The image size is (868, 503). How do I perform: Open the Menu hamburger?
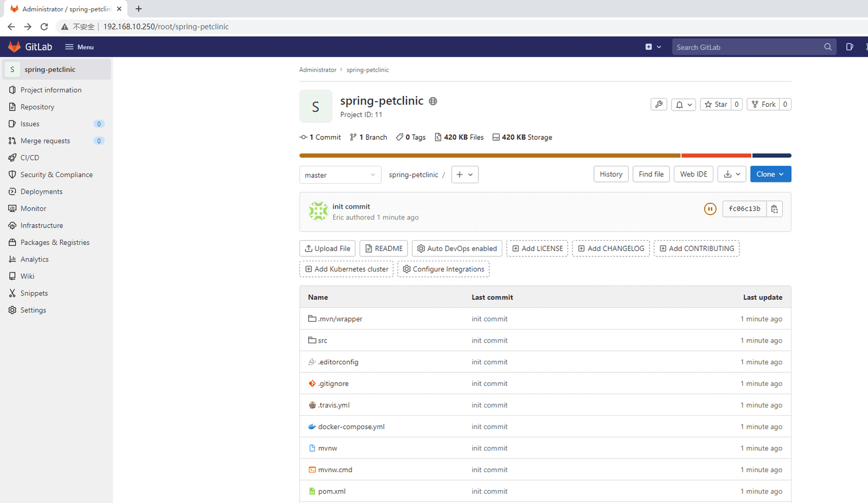pos(80,47)
